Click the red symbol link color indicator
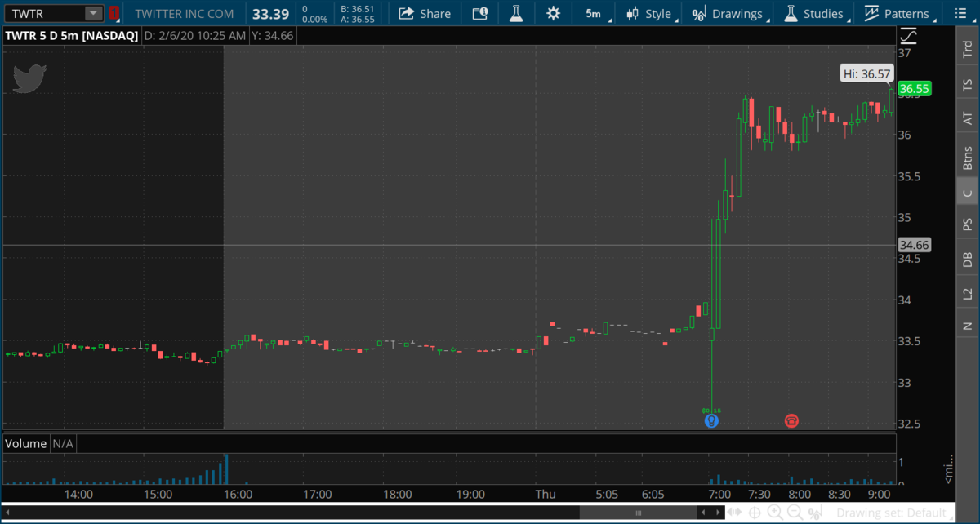Screen dimensions: 980x524 [x=114, y=13]
